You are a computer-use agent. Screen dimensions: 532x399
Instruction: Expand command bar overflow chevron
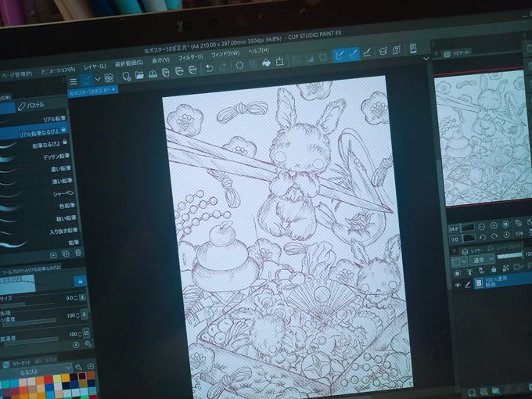[x=426, y=59]
